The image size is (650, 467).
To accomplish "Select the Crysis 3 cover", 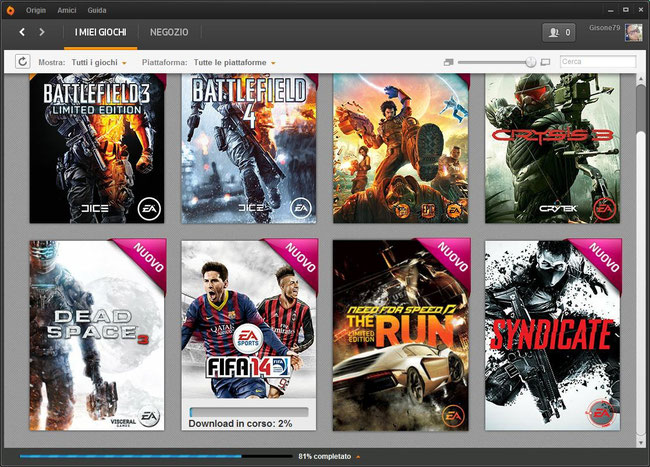I will click(553, 148).
